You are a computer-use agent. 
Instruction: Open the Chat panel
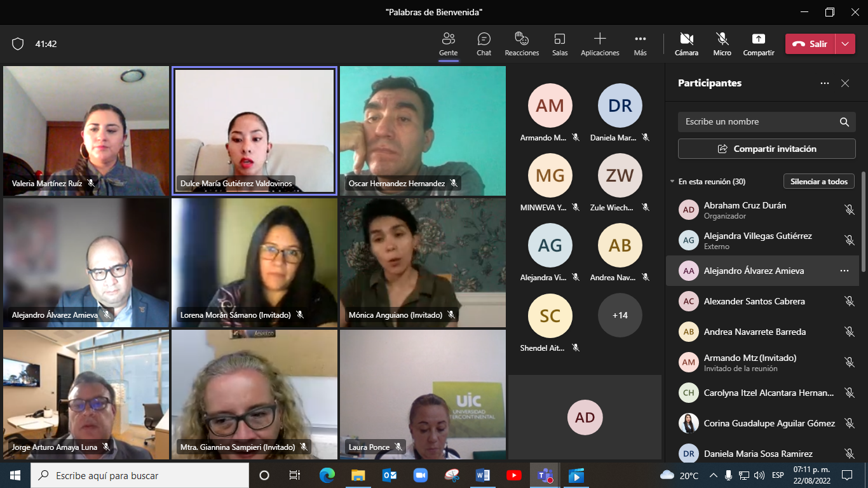point(484,44)
